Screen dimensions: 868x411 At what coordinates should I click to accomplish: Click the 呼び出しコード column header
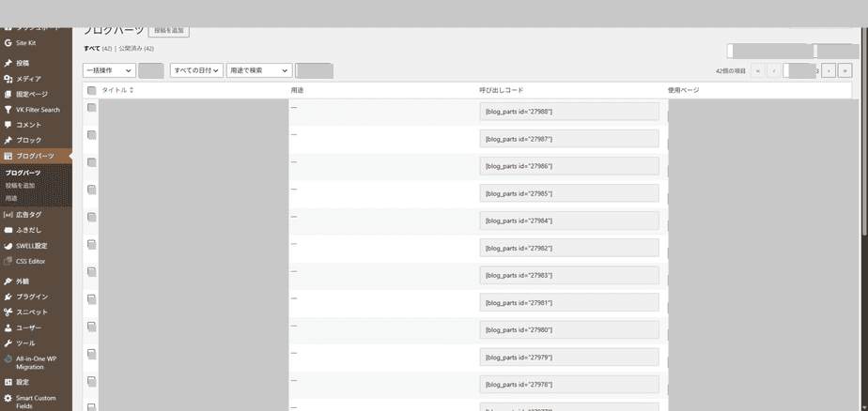point(501,90)
